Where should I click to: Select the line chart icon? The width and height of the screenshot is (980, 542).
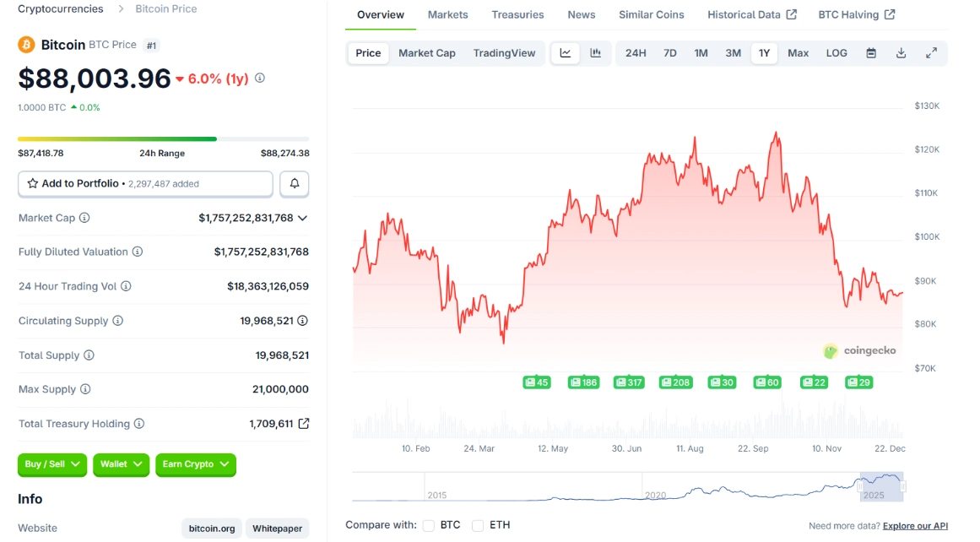click(565, 52)
